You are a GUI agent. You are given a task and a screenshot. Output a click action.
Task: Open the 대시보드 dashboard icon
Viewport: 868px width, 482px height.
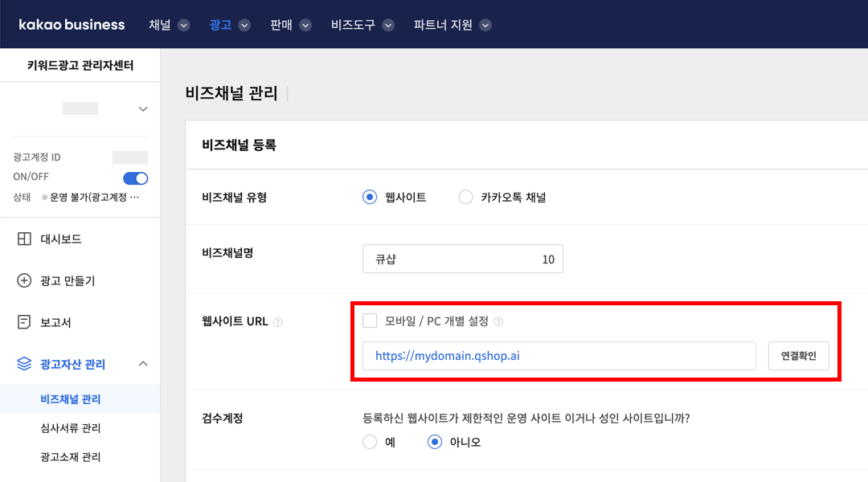coord(24,239)
